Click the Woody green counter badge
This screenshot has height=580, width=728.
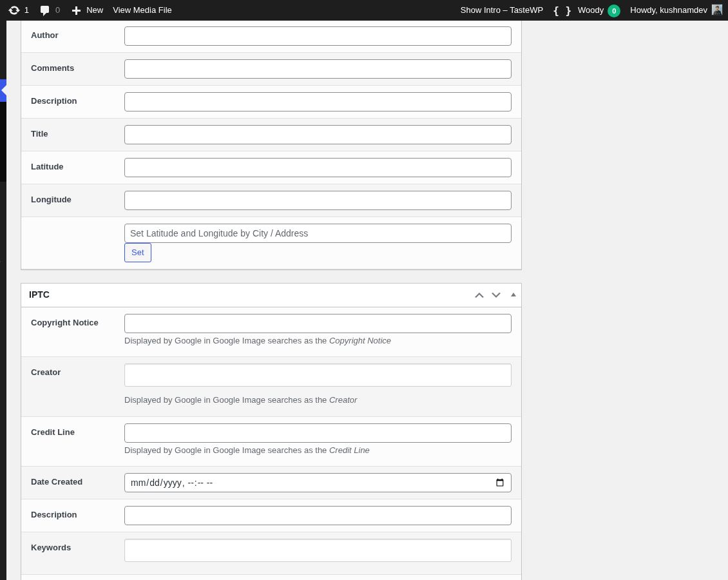pos(613,10)
